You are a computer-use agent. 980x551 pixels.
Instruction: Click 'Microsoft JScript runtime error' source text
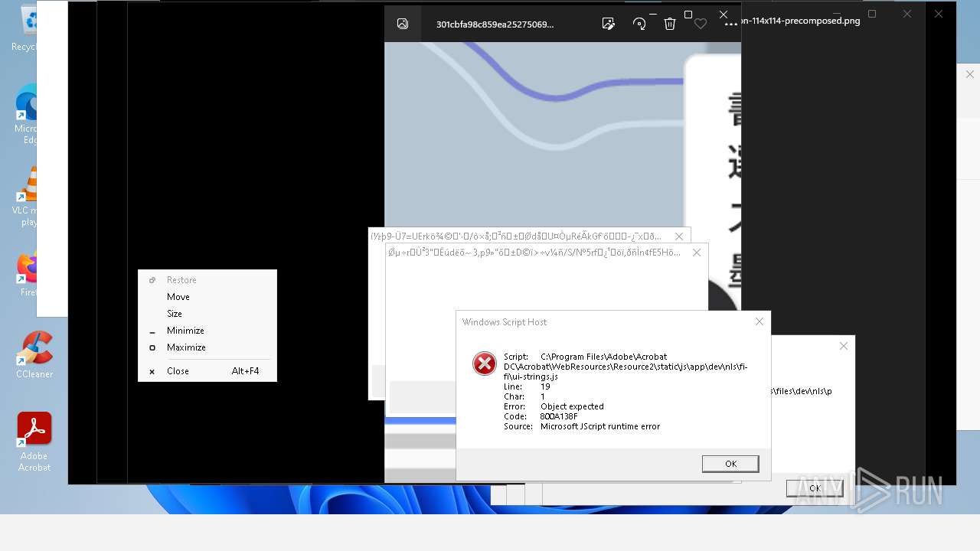tap(600, 426)
